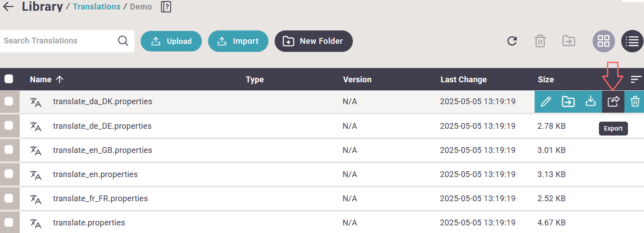The height and width of the screenshot is (233, 644).
Task: Toggle the select-all checkbox in header
Action: pyautogui.click(x=8, y=79)
